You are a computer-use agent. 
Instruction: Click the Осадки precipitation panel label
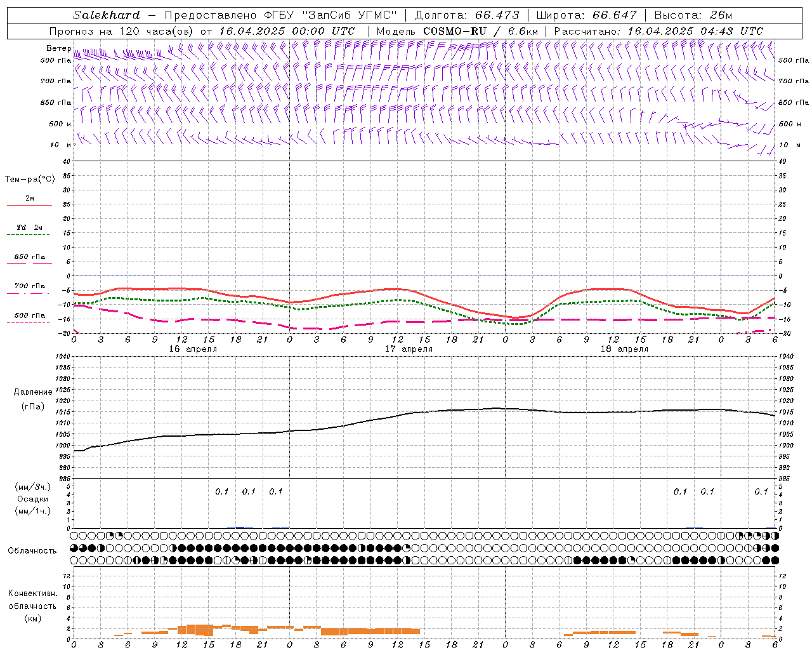(x=33, y=499)
